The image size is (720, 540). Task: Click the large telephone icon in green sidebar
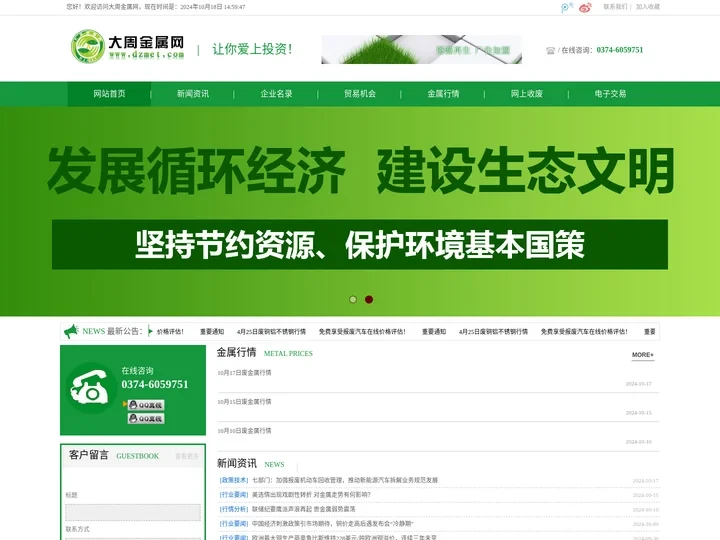tap(90, 388)
